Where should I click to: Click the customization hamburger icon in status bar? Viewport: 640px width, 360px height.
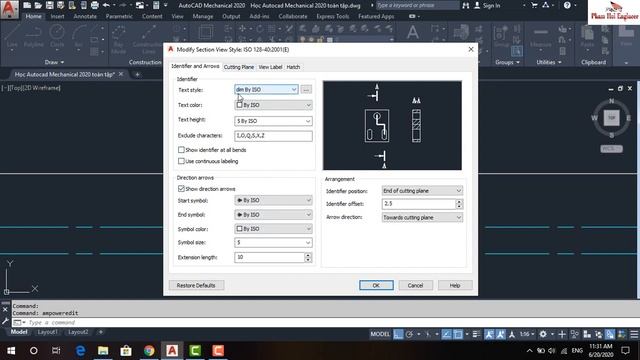coord(634,334)
